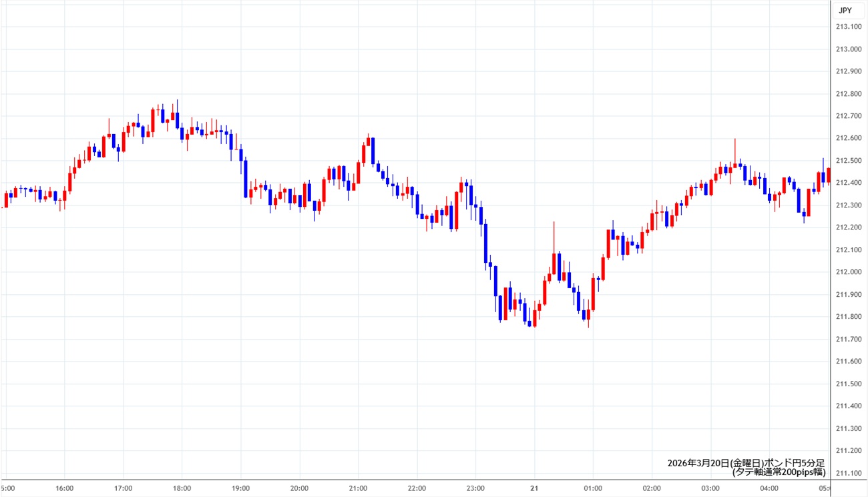The height and width of the screenshot is (497, 868).
Task: Select the 212.000 price level label
Action: (848, 272)
